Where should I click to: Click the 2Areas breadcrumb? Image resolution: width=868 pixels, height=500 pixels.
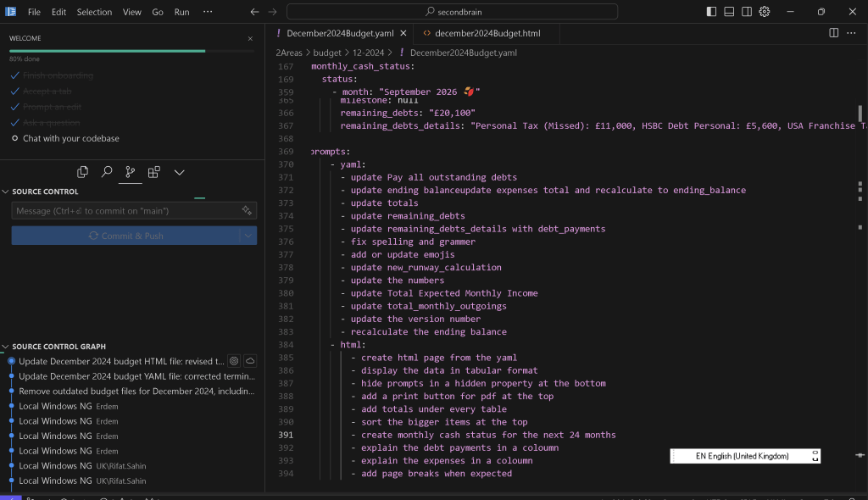pos(289,53)
